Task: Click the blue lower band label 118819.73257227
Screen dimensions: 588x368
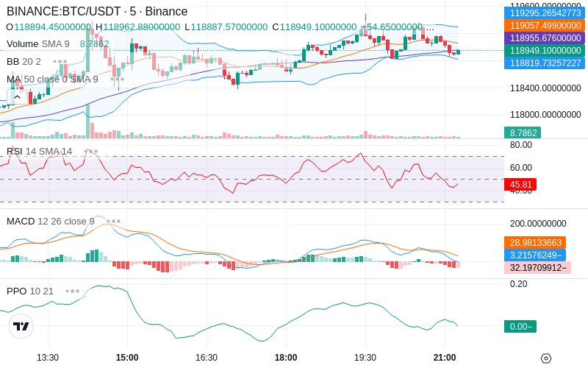Action: coord(545,63)
